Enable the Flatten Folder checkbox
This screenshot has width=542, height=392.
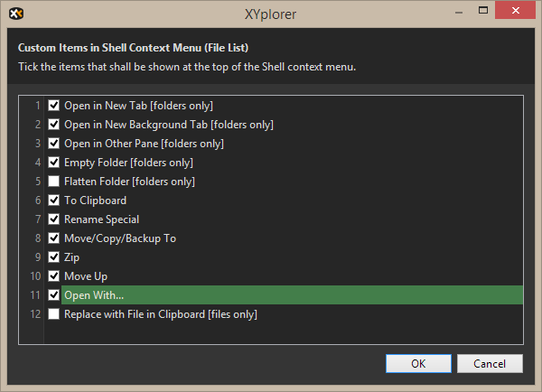[54, 182]
